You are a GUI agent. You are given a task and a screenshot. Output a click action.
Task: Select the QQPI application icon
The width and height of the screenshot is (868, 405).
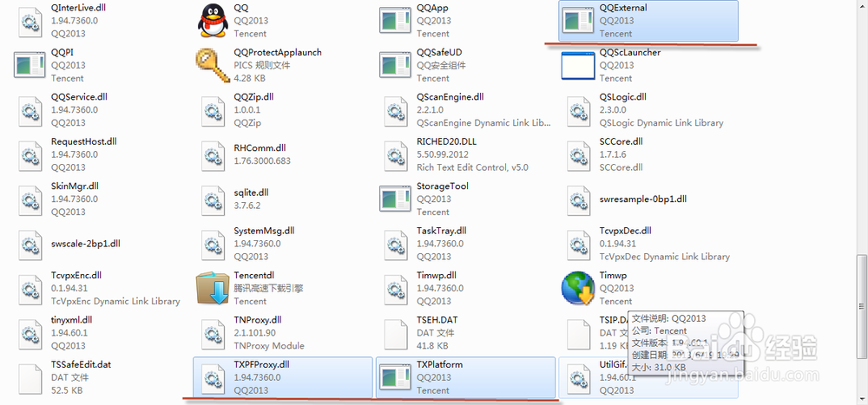point(30,65)
